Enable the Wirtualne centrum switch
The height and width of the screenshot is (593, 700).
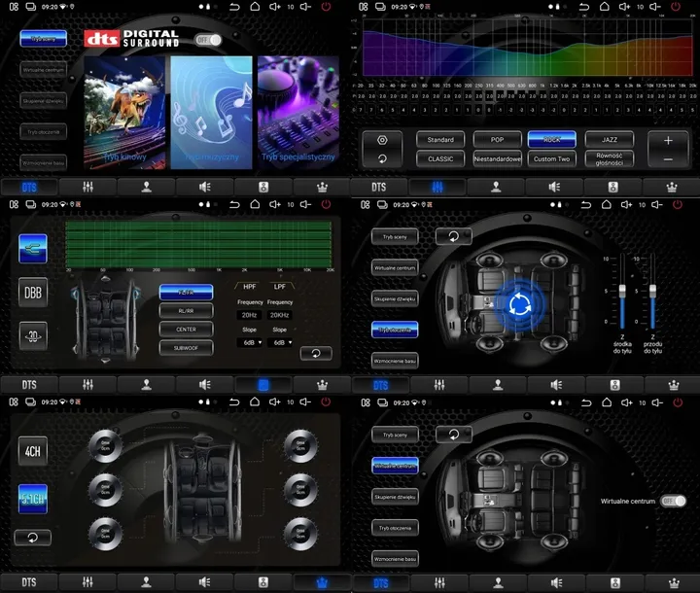[x=672, y=501]
